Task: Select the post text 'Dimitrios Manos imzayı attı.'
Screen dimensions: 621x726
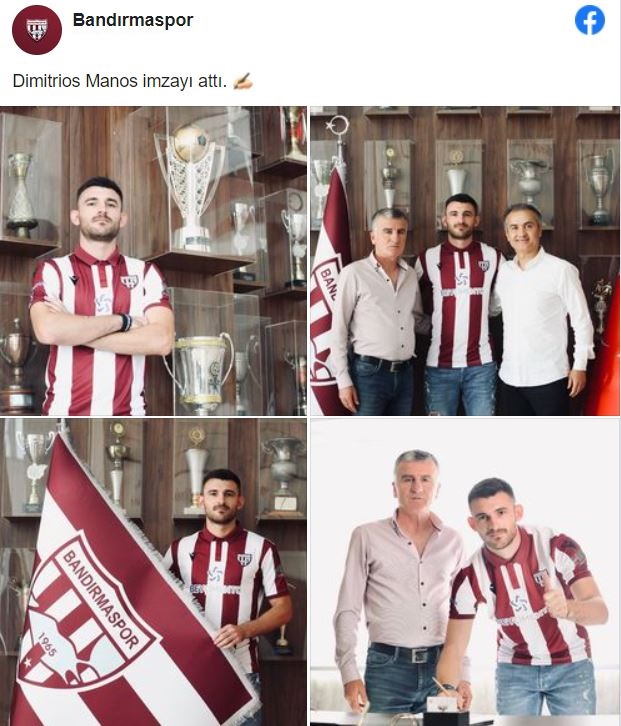Action: [120, 81]
